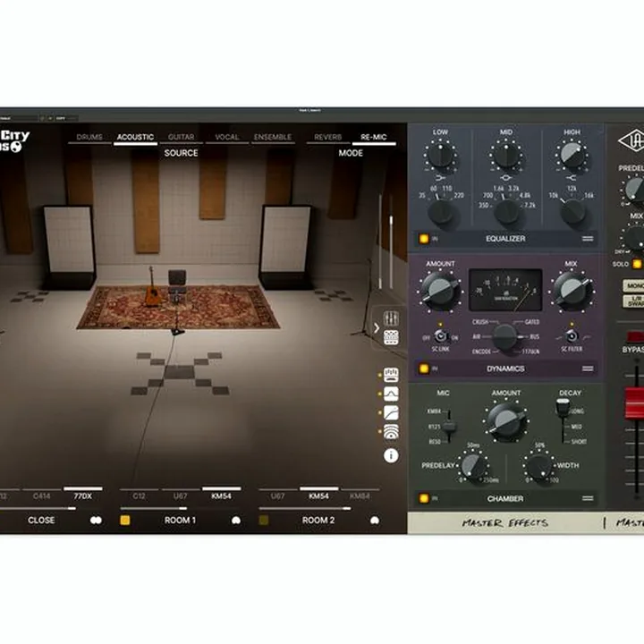Click the MONO button
The width and height of the screenshot is (644, 644).
click(634, 285)
